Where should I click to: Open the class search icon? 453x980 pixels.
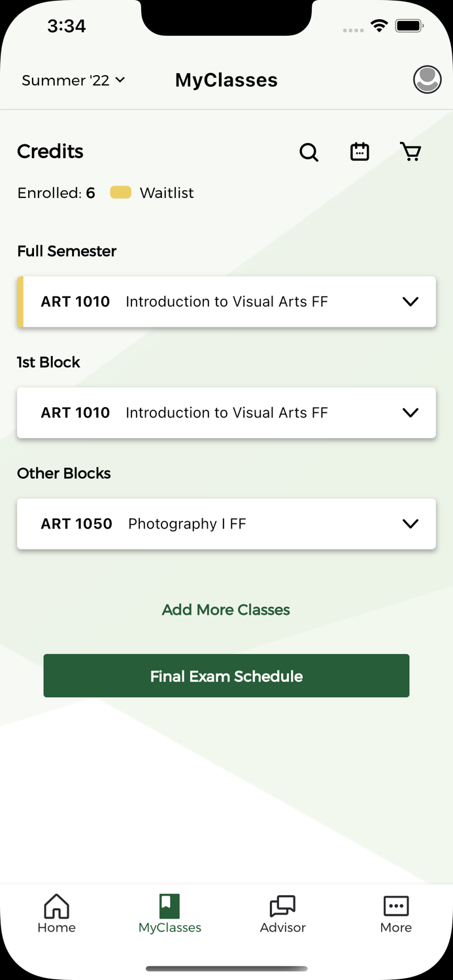309,152
